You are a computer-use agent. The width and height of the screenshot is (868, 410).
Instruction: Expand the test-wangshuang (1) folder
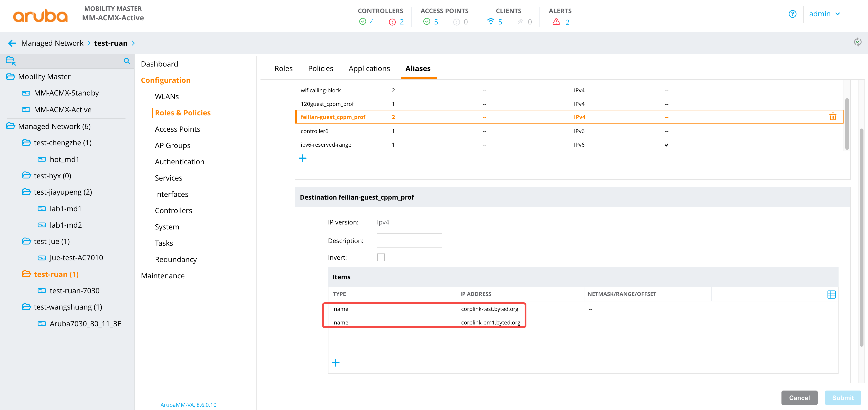27,307
